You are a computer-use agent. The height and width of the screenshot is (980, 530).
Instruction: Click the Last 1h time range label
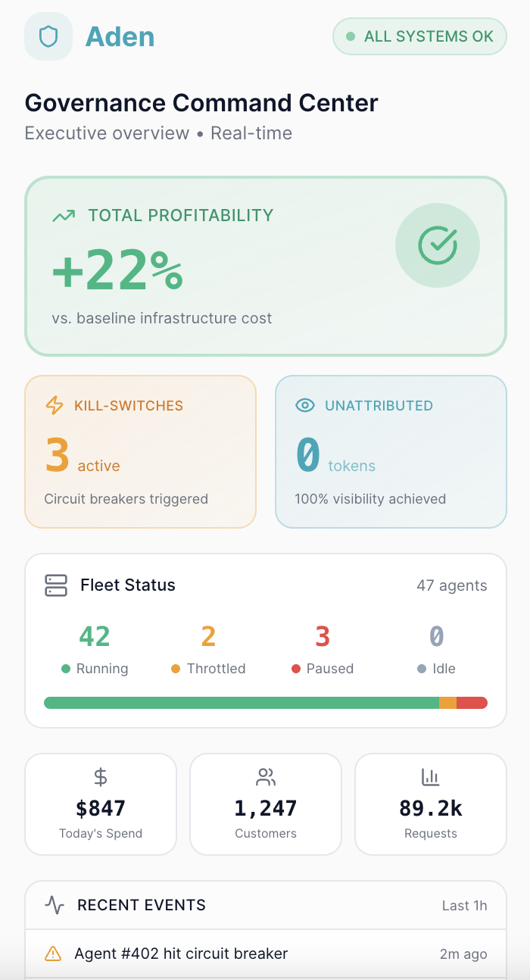point(464,906)
